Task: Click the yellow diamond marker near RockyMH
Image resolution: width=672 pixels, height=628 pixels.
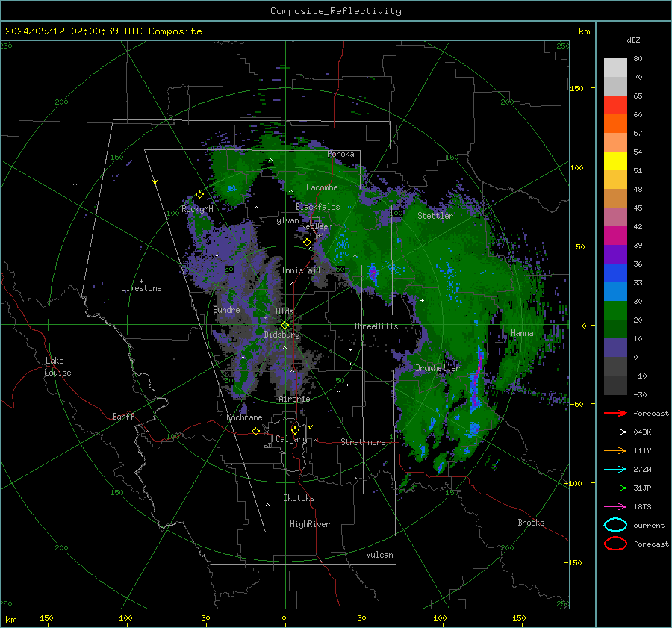Action: [x=199, y=195]
